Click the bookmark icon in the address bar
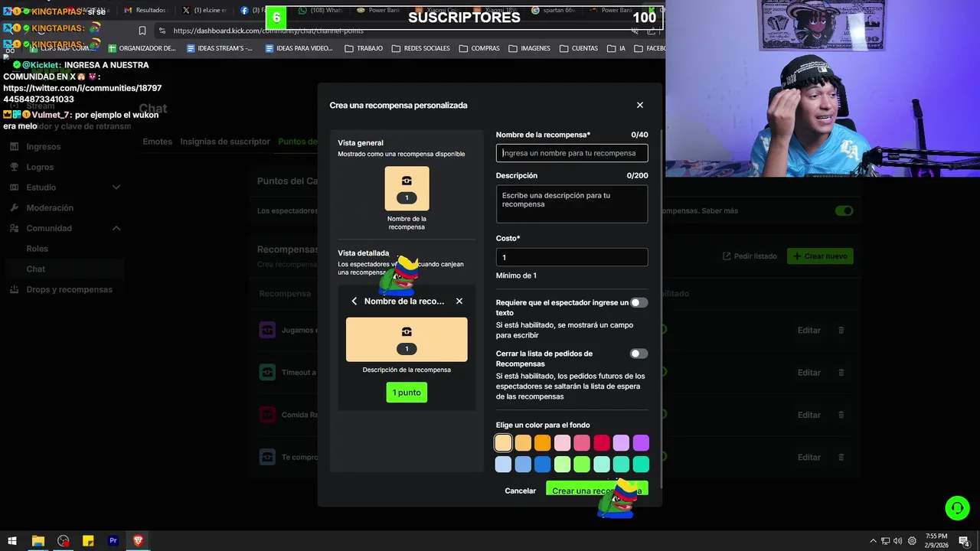Screen dimensions: 980x551 pos(142,31)
